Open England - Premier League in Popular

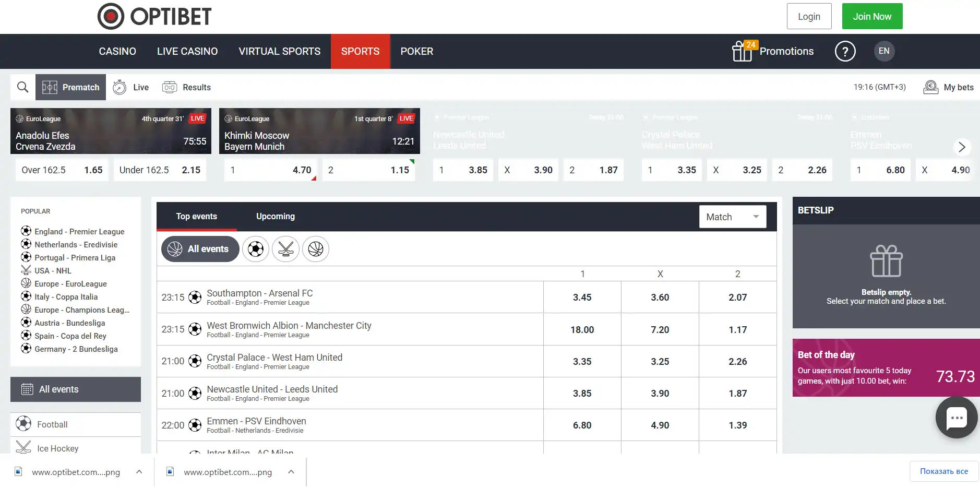tap(79, 232)
